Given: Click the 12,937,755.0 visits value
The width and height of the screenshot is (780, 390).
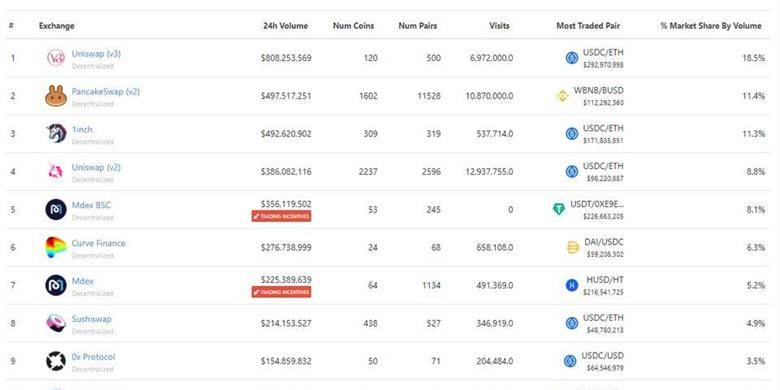Looking at the screenshot, I should (488, 172).
